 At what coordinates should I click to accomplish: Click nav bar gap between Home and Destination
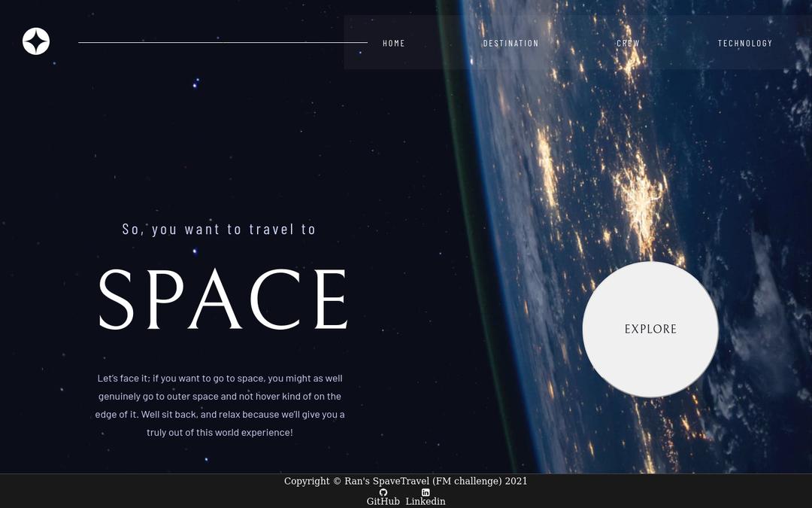click(444, 43)
